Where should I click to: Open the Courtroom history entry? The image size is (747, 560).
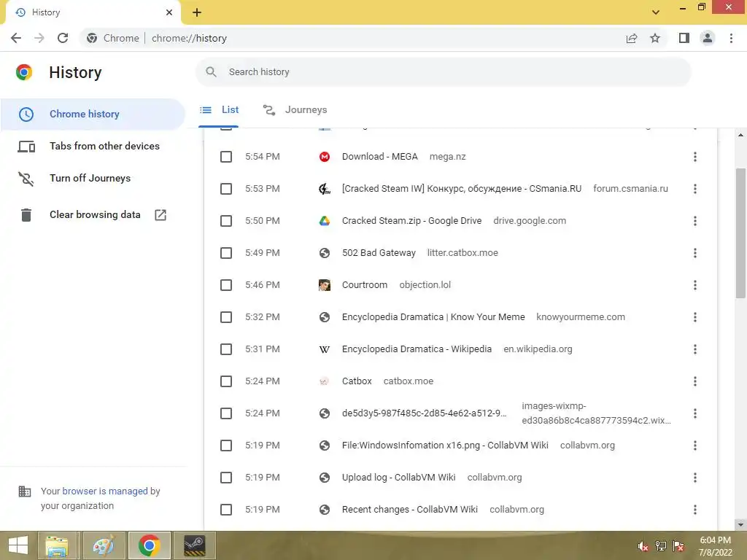click(x=365, y=285)
